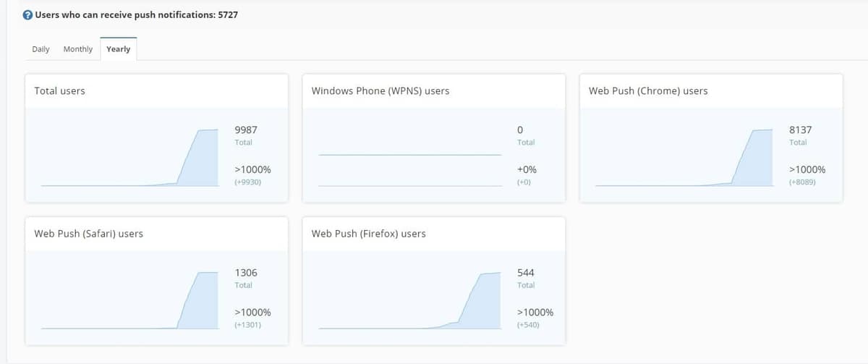
Task: Click the (+9930) total users increase figure
Action: pos(247,182)
